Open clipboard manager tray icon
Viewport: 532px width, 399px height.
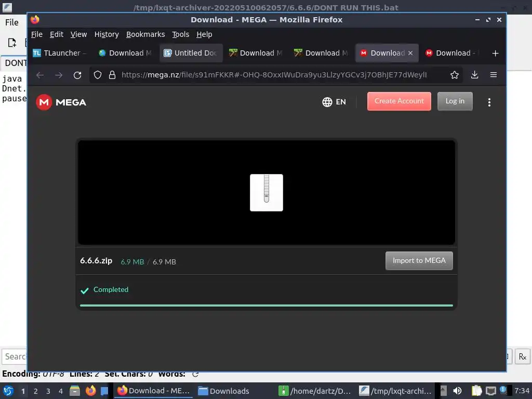click(x=476, y=391)
